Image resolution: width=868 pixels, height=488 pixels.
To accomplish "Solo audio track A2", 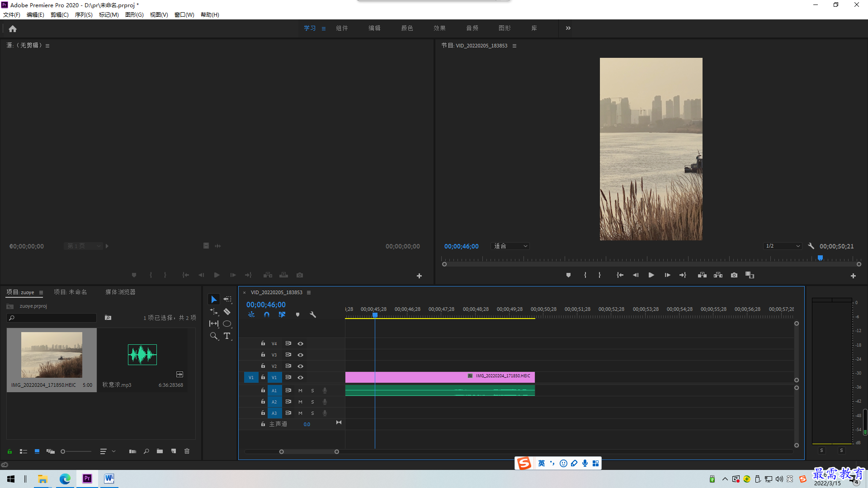I will click(312, 402).
